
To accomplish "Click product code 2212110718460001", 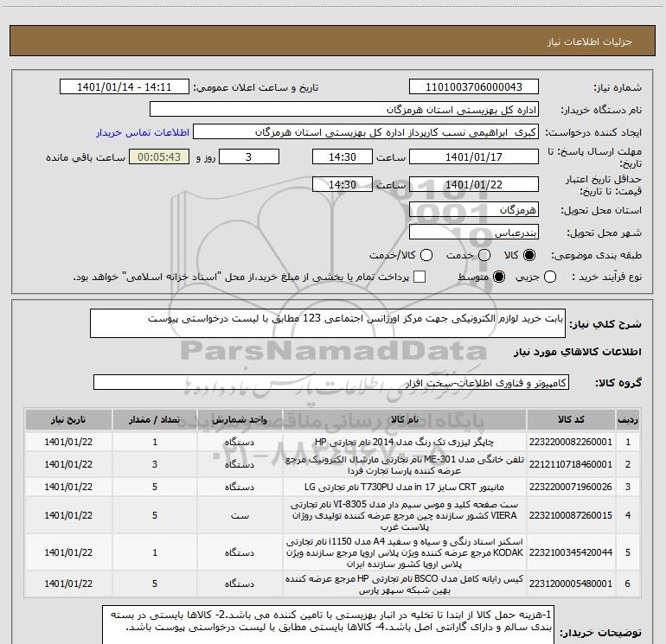I will (571, 464).
